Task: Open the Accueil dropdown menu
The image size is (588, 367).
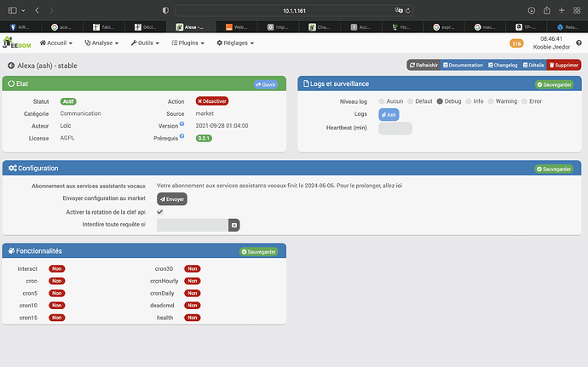Action: click(x=56, y=43)
